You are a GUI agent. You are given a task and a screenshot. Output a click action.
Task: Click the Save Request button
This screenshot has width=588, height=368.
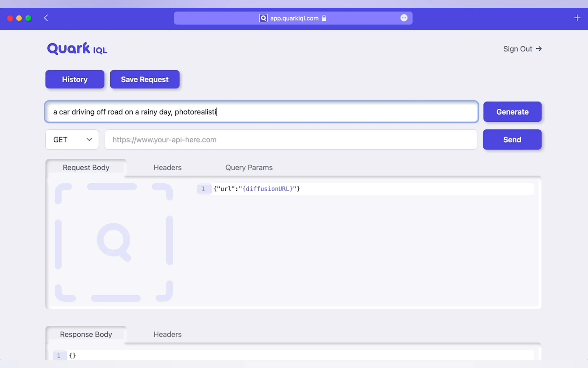145,79
